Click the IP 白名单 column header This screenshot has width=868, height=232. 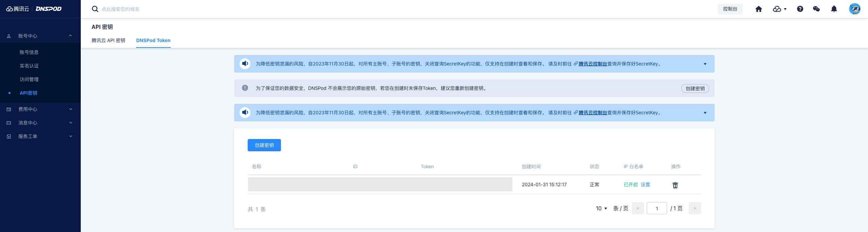point(634,167)
